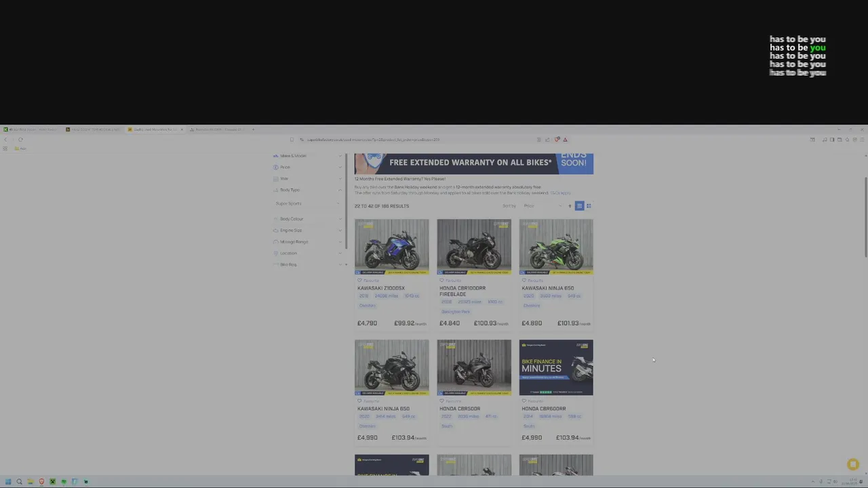Open the Honda CBR500R listing title
The image size is (868, 488).
460,409
